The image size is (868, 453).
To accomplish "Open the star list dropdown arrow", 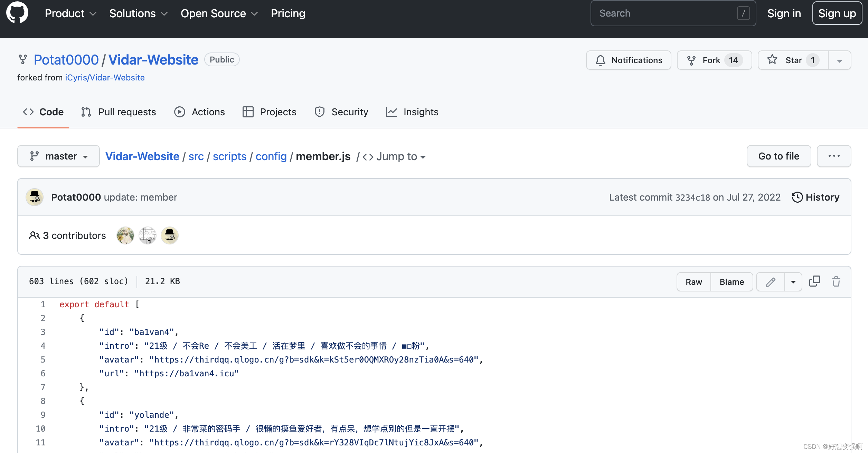I will click(x=839, y=60).
